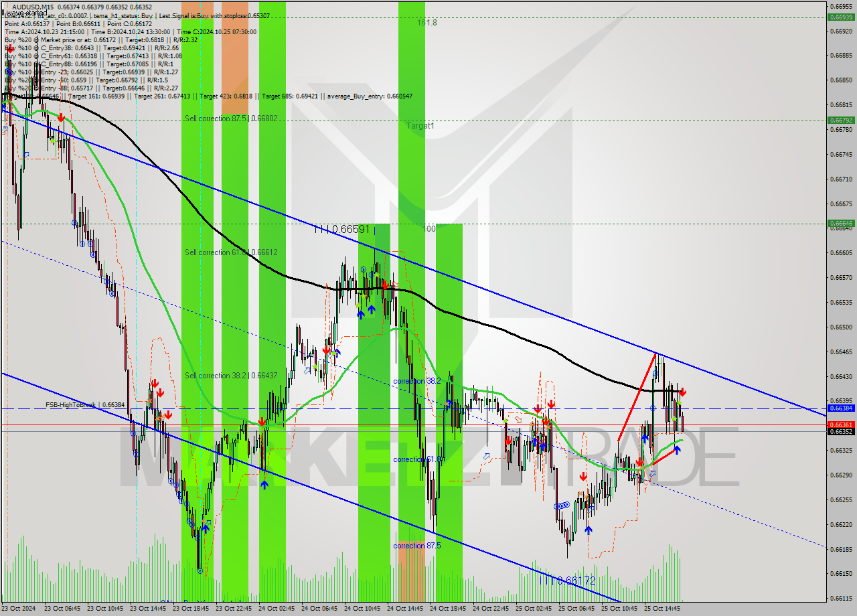
Task: Click green price tag 0.66939
Action: click(840, 17)
